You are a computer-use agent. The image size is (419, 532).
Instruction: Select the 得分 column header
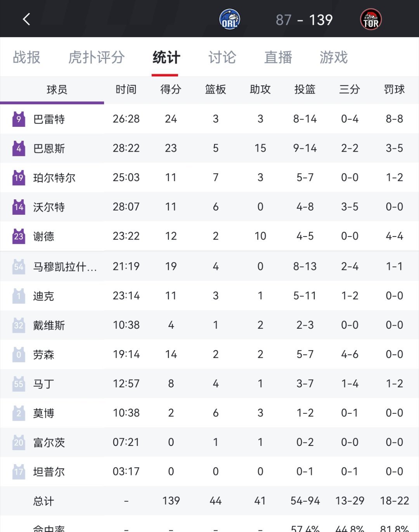(171, 90)
